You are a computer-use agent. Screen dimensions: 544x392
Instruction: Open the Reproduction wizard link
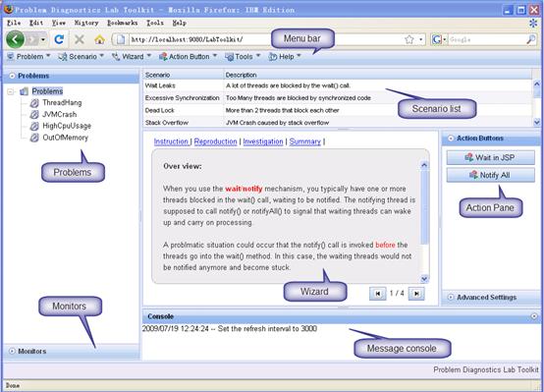(x=215, y=141)
